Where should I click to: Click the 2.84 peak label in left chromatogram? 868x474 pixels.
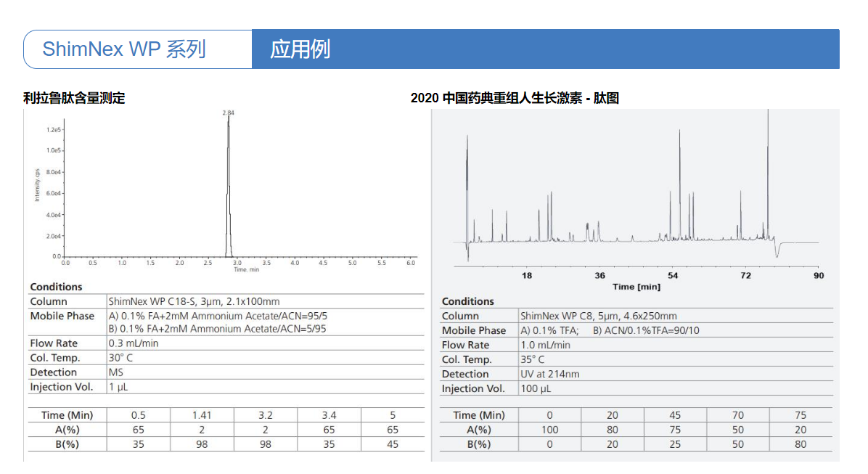tap(228, 113)
